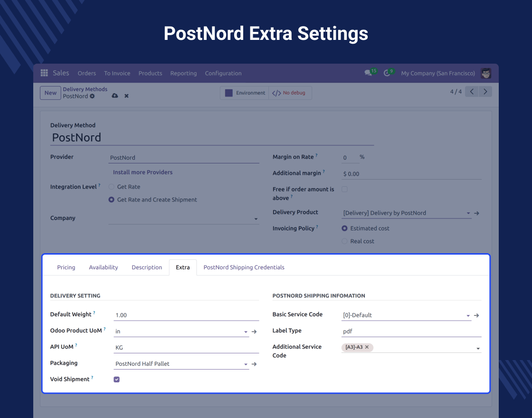
Task: Open PostNord Shipping Credentials tab
Action: (x=244, y=267)
